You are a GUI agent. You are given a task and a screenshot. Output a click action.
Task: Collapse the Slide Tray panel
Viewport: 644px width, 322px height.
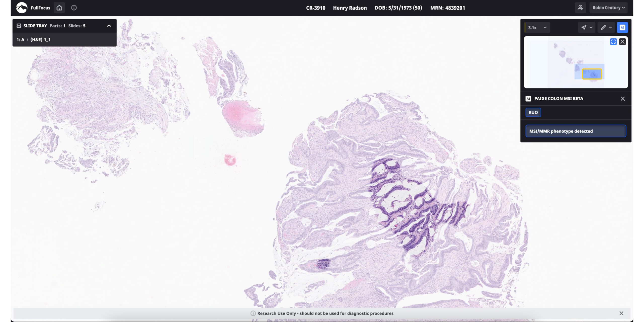tap(108, 25)
